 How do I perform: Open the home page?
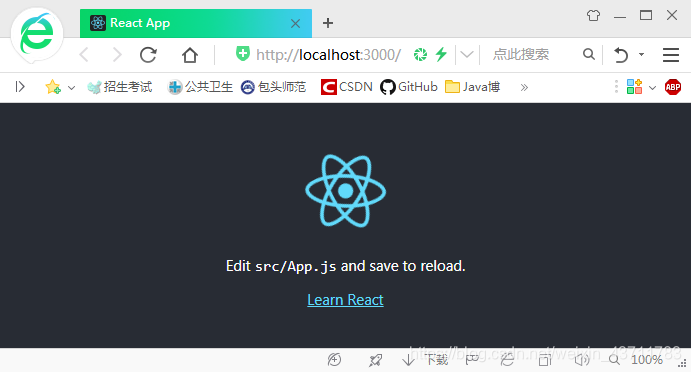click(190, 55)
